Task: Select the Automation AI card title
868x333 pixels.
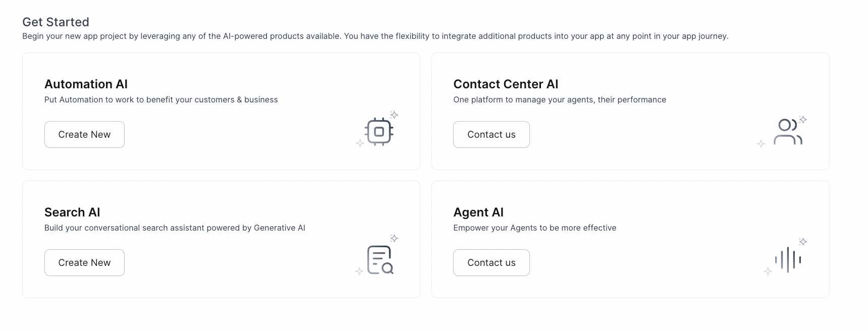Action: point(86,84)
